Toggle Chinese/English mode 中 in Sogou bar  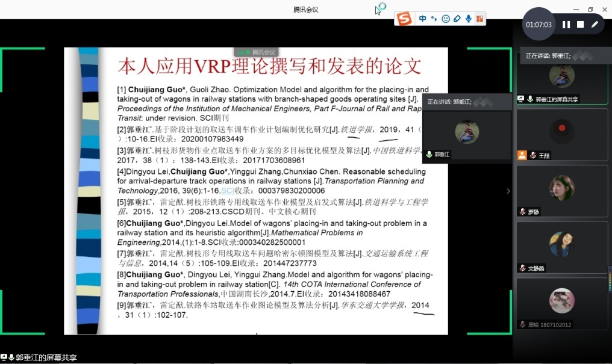point(422,19)
